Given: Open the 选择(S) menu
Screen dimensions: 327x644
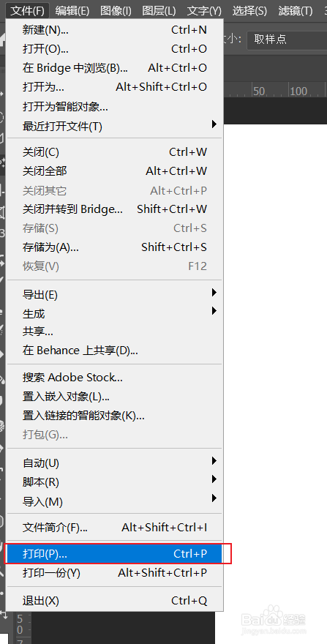Looking at the screenshot, I should tap(249, 11).
